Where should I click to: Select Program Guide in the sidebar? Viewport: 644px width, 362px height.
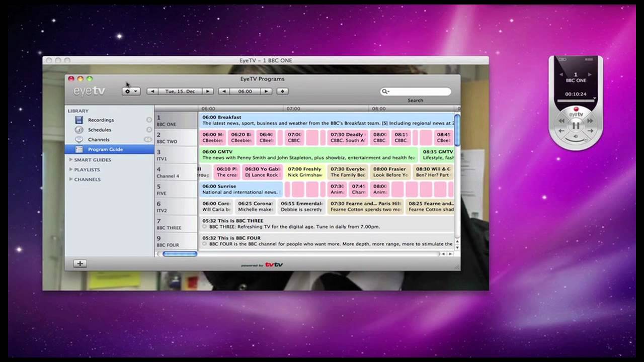click(x=109, y=149)
